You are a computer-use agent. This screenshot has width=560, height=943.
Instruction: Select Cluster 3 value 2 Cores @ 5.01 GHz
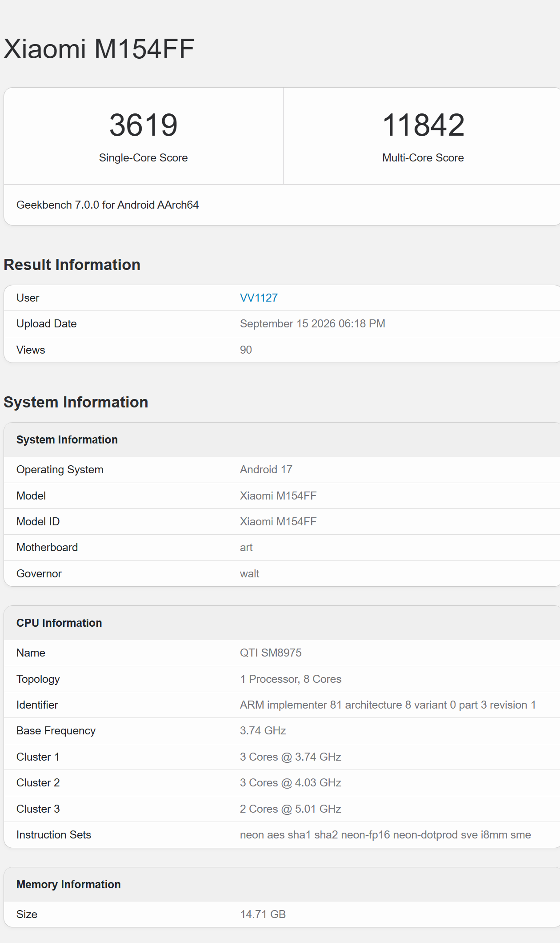(291, 809)
